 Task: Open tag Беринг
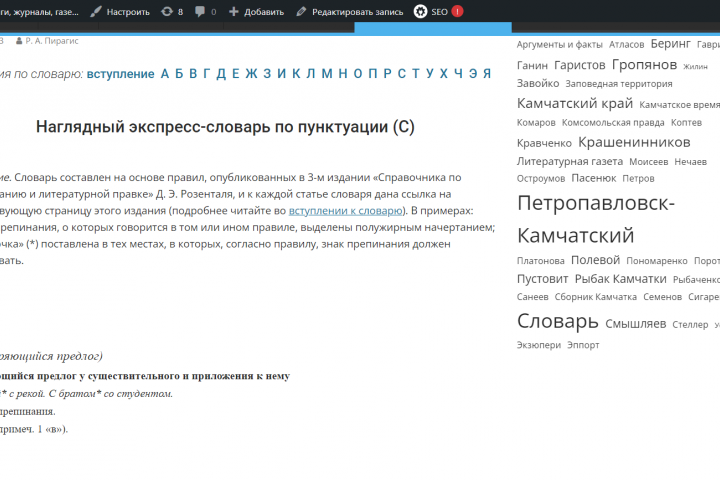[670, 44]
